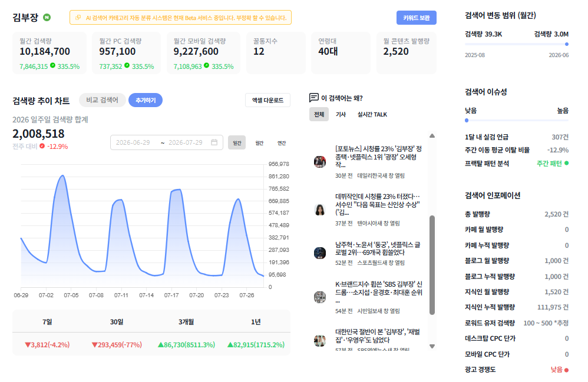Click the green up indicator under 월간 검색량
The height and width of the screenshot is (382, 588).
coord(52,65)
